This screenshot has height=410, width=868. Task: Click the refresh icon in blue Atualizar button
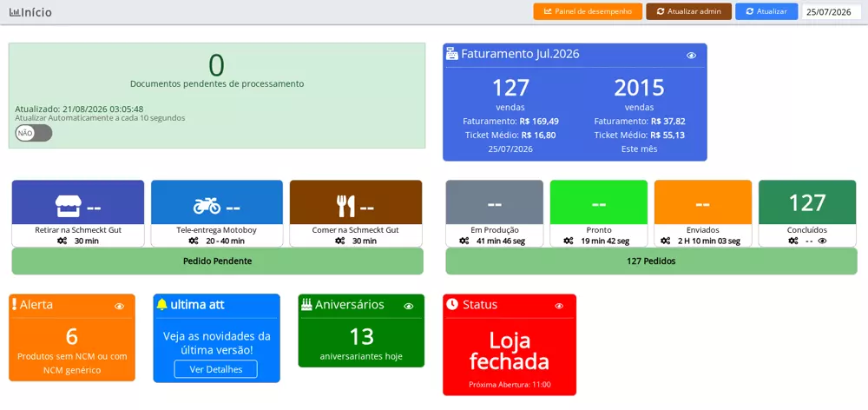(750, 11)
